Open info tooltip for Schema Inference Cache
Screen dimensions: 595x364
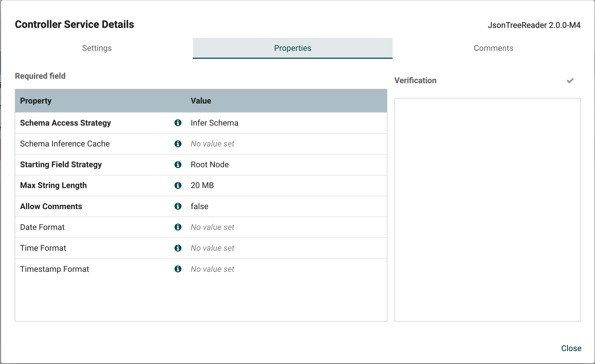pyautogui.click(x=178, y=144)
